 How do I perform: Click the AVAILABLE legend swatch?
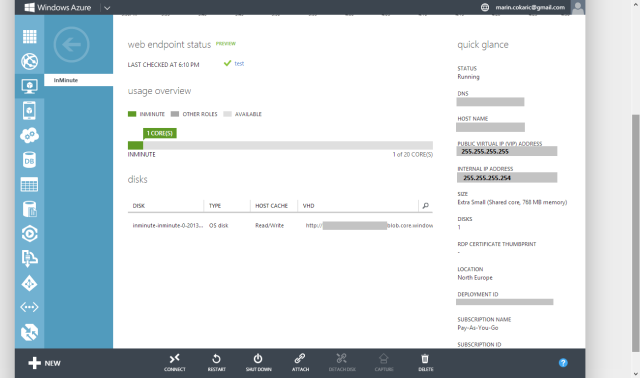pyautogui.click(x=227, y=114)
